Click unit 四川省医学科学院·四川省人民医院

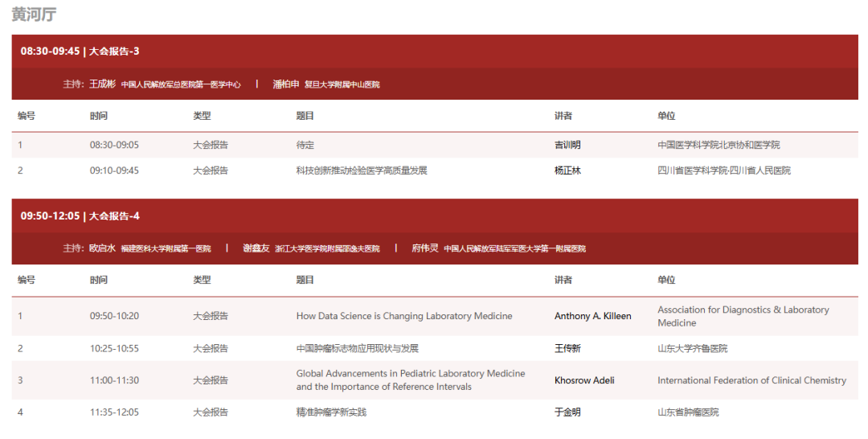(x=724, y=170)
